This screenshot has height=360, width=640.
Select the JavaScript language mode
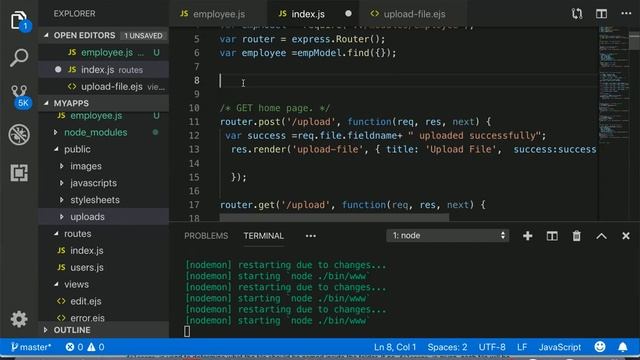point(560,347)
